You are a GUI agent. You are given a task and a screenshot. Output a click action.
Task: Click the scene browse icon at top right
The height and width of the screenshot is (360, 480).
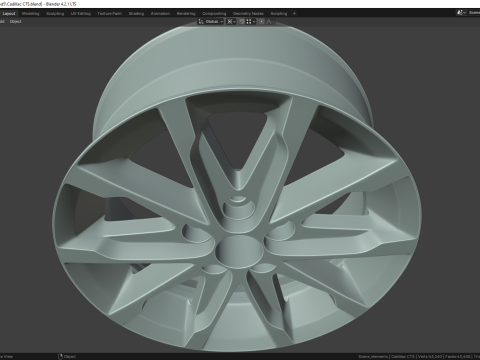461,13
